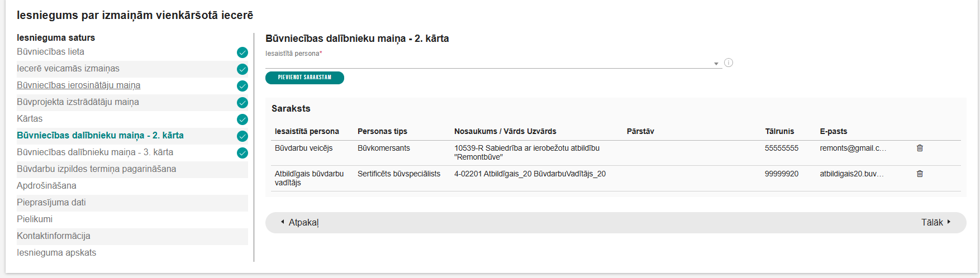The image size is (980, 278).
Task: Click the Iesaistītā persona selection field
Action: (486, 63)
